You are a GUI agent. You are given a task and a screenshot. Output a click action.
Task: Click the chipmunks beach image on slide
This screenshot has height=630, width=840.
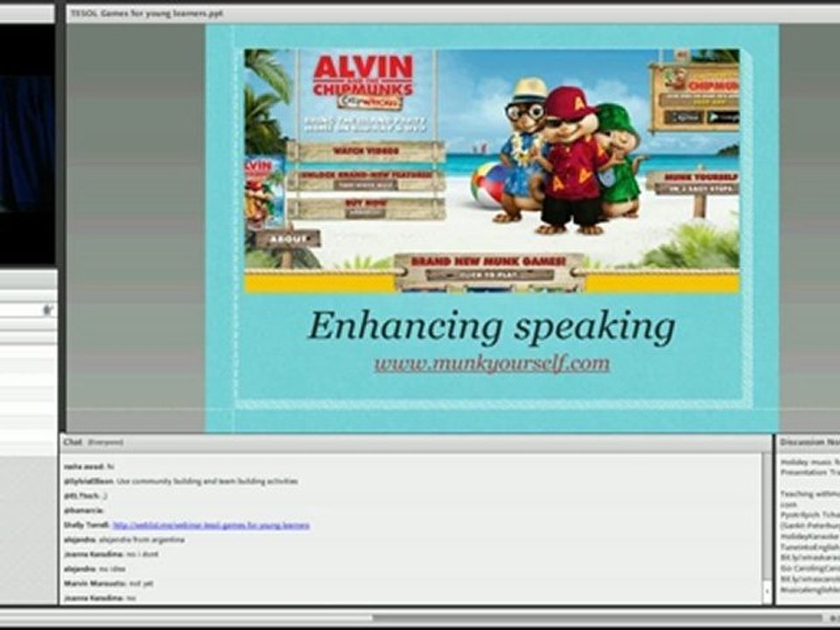[x=492, y=171]
